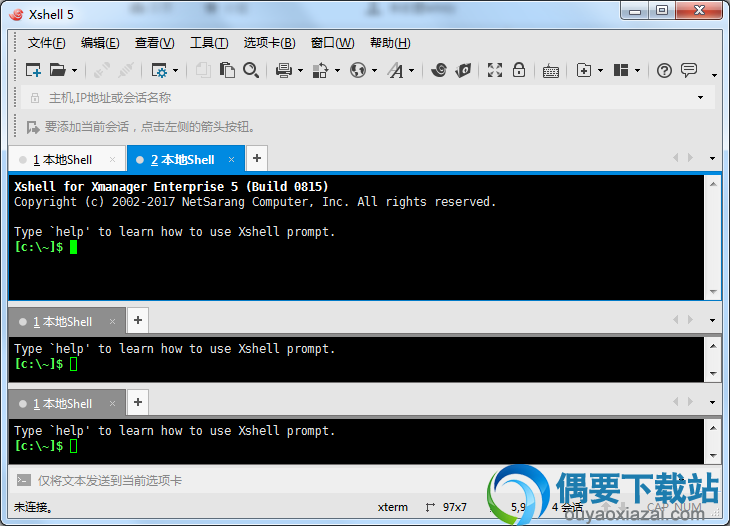The width and height of the screenshot is (730, 526).
Task: Open the bottom pane tab list dropdown
Action: [712, 402]
